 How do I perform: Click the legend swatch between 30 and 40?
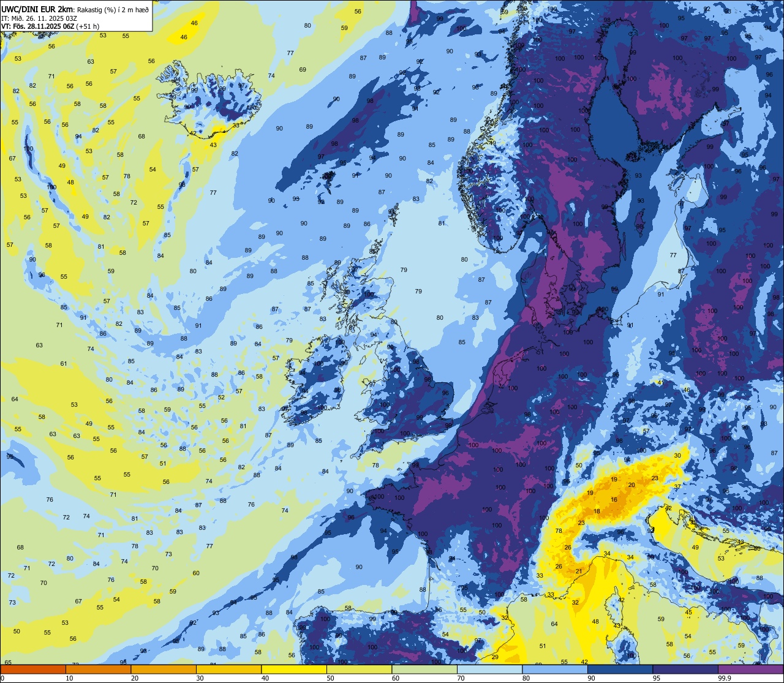(x=228, y=670)
